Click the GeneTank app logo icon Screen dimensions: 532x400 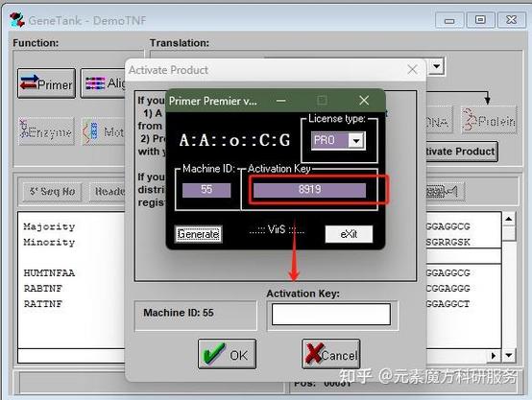click(16, 20)
